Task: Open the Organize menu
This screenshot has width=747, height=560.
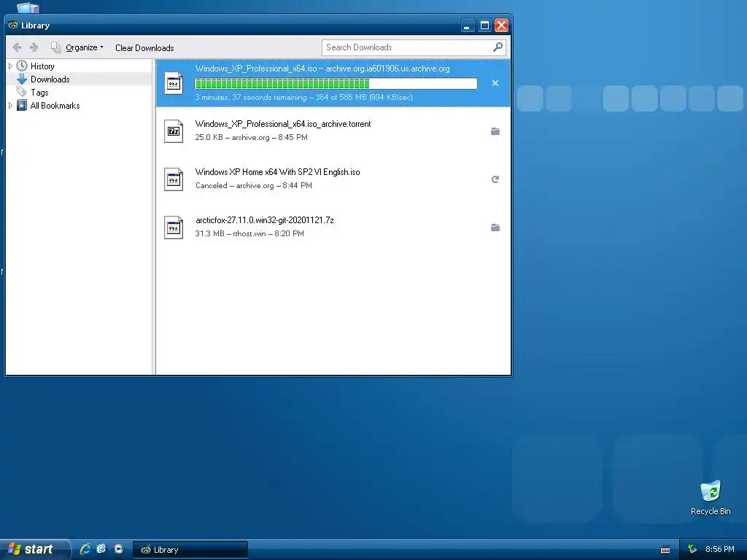Action: click(77, 47)
